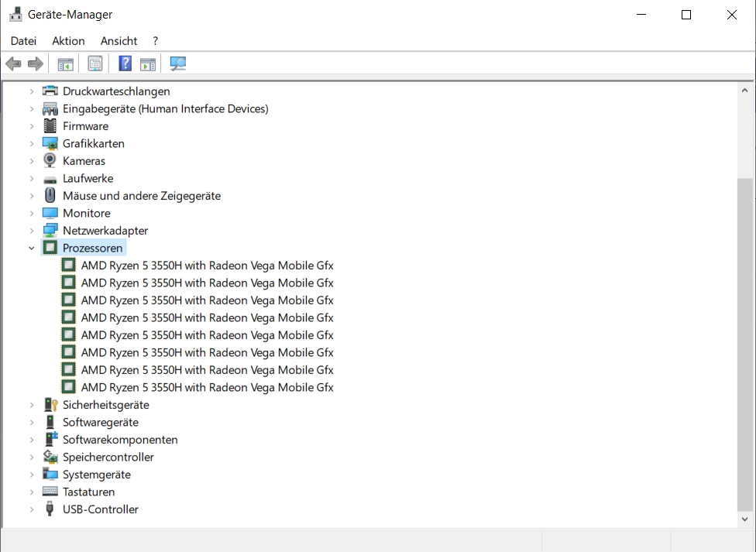Image resolution: width=756 pixels, height=552 pixels.
Task: Expand the Druckwarteschlangen node
Action: (31, 91)
